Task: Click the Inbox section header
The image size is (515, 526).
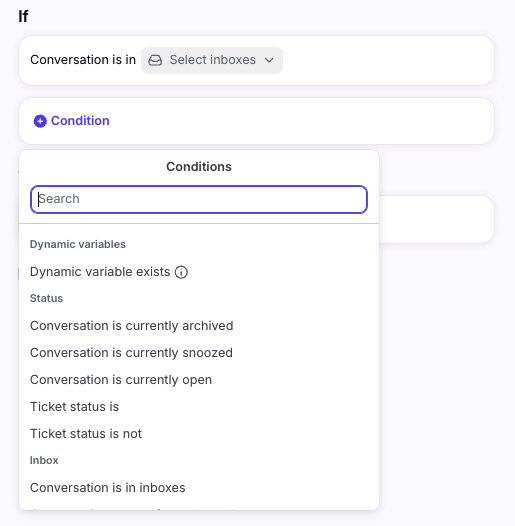Action: (44, 460)
